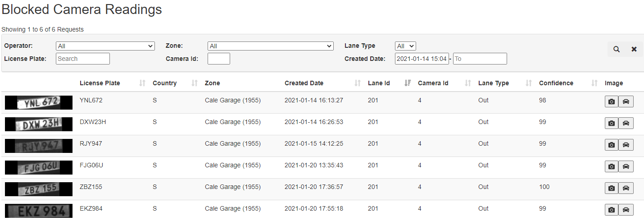This screenshot has height=221, width=644.
Task: Click the Created Date To field
Action: point(480,59)
